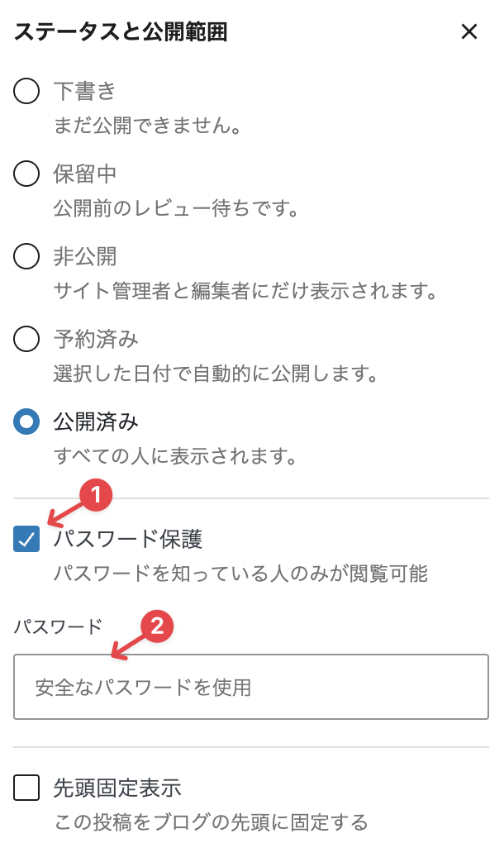
Task: Uncheck the パスワード保護 checkbox
Action: [x=26, y=540]
